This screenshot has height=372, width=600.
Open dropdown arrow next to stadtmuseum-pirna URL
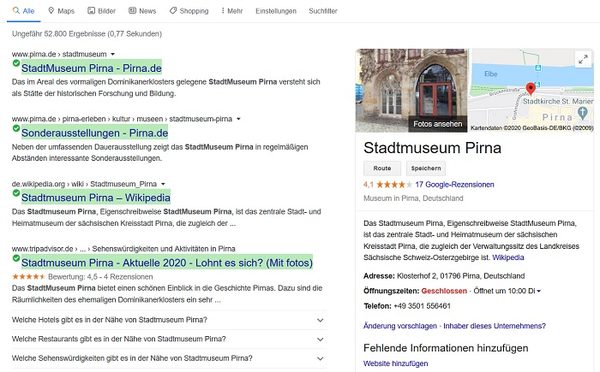238,119
